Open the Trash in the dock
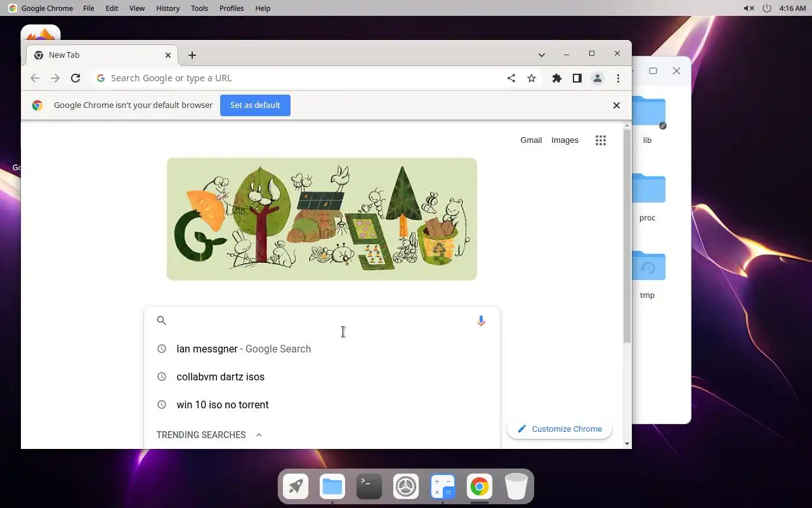The height and width of the screenshot is (508, 812). point(516,487)
